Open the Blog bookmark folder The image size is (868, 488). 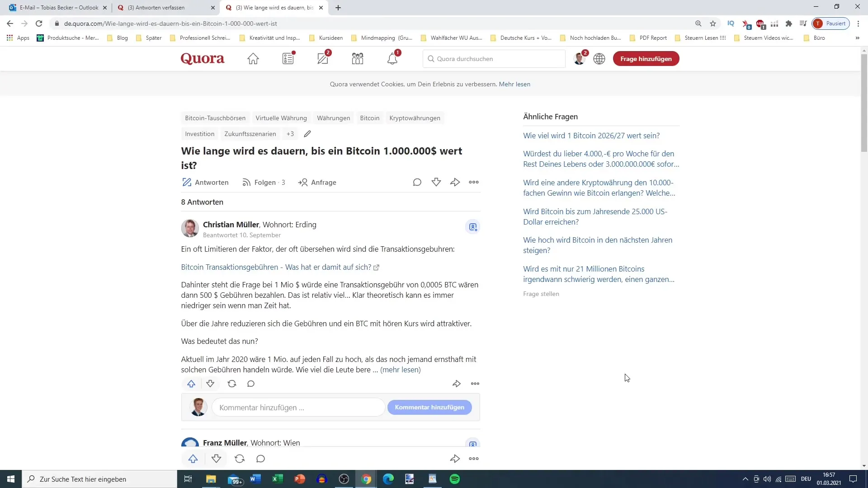click(x=118, y=38)
